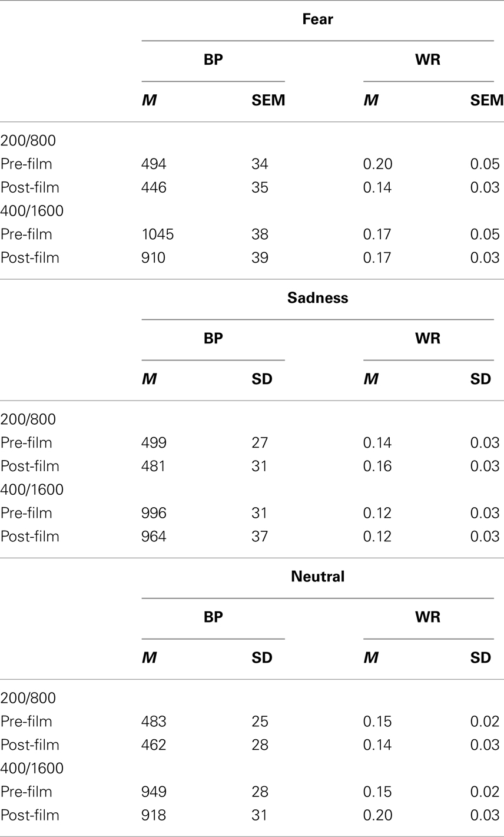Select the SEM value 39
Image resolution: width=504 pixels, height=837 pixels.
click(x=260, y=258)
